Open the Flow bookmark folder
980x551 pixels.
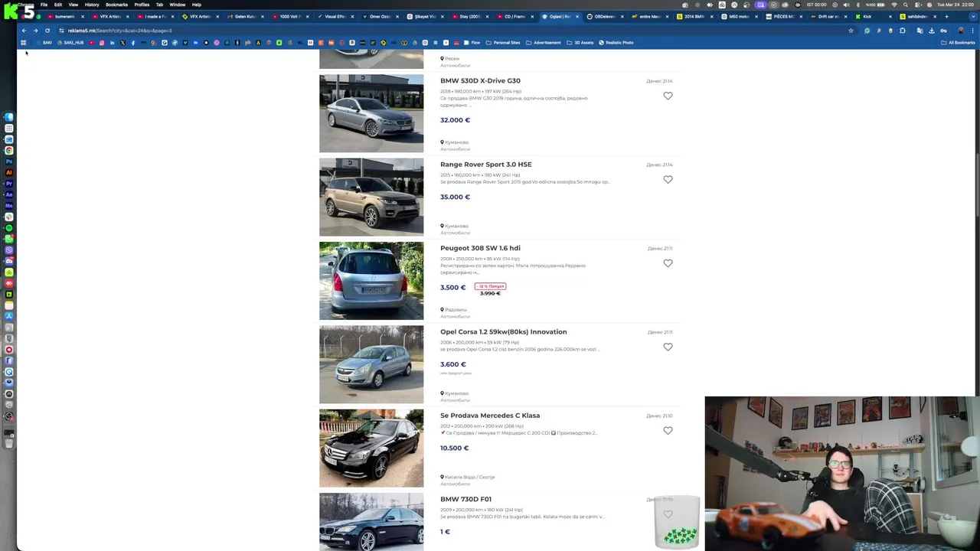pyautogui.click(x=472, y=43)
